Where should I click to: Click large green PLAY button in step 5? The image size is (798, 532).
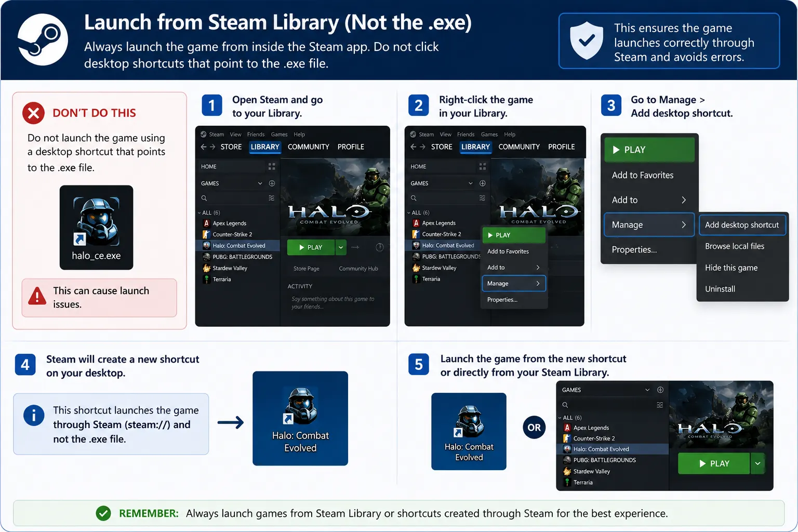click(714, 463)
